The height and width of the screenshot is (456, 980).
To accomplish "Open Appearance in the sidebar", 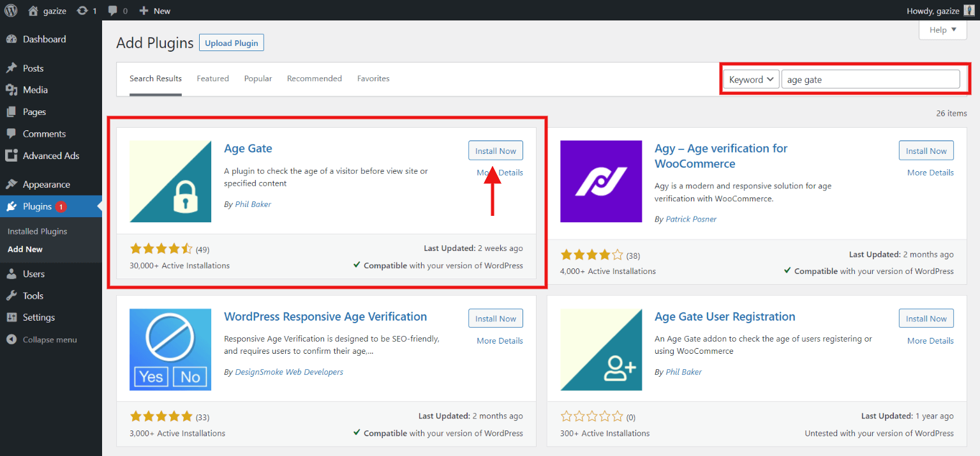I will pyautogui.click(x=46, y=185).
